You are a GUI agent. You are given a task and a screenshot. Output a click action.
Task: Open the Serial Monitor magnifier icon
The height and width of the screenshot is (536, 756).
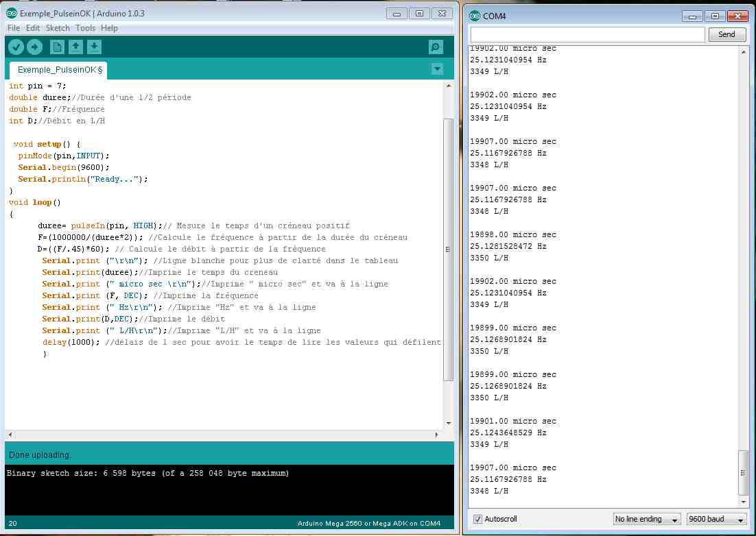tap(435, 47)
